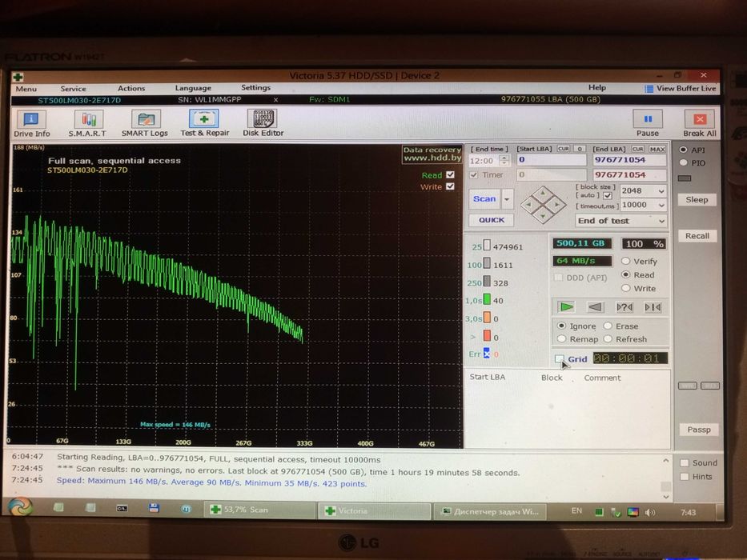
Task: Click the 250 ms gray block color box
Action: (487, 282)
